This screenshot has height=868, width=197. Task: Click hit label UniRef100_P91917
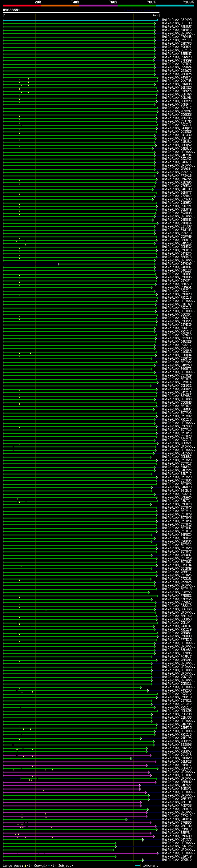(177, 108)
